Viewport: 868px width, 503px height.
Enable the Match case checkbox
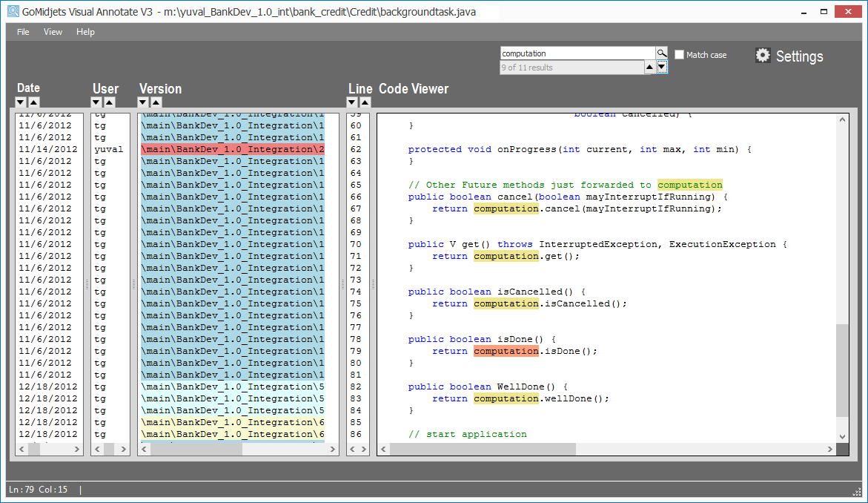pyautogui.click(x=679, y=55)
